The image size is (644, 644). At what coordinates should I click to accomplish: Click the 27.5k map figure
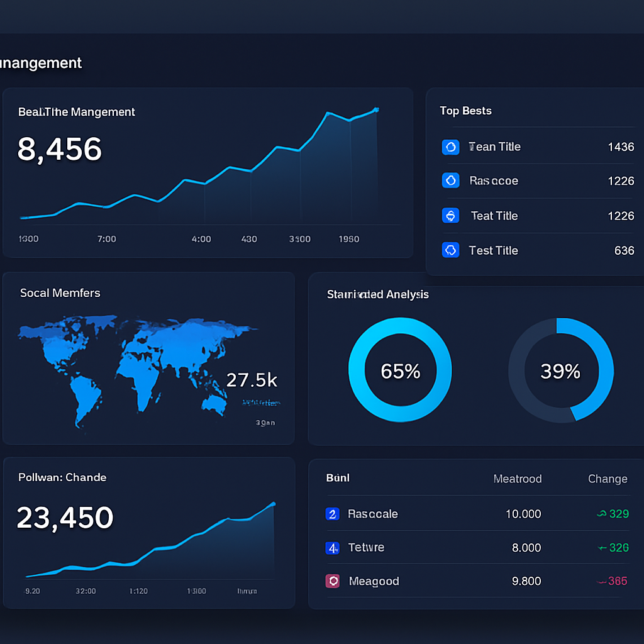click(x=252, y=380)
